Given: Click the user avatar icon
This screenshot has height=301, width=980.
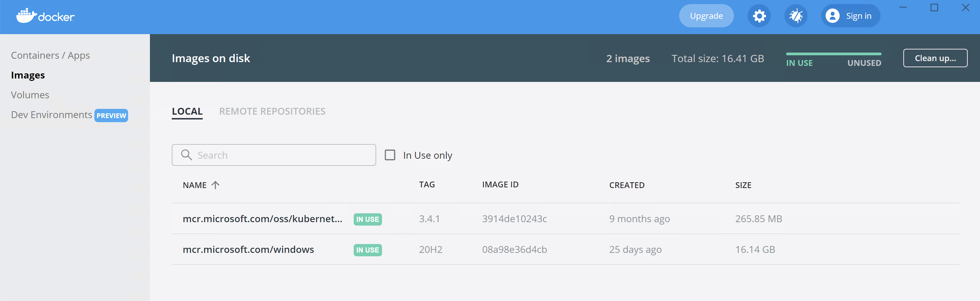Looking at the screenshot, I should point(832,16).
